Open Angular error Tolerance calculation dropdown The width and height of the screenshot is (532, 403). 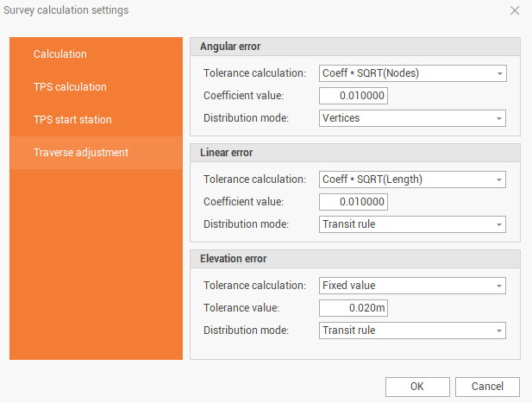(x=412, y=73)
